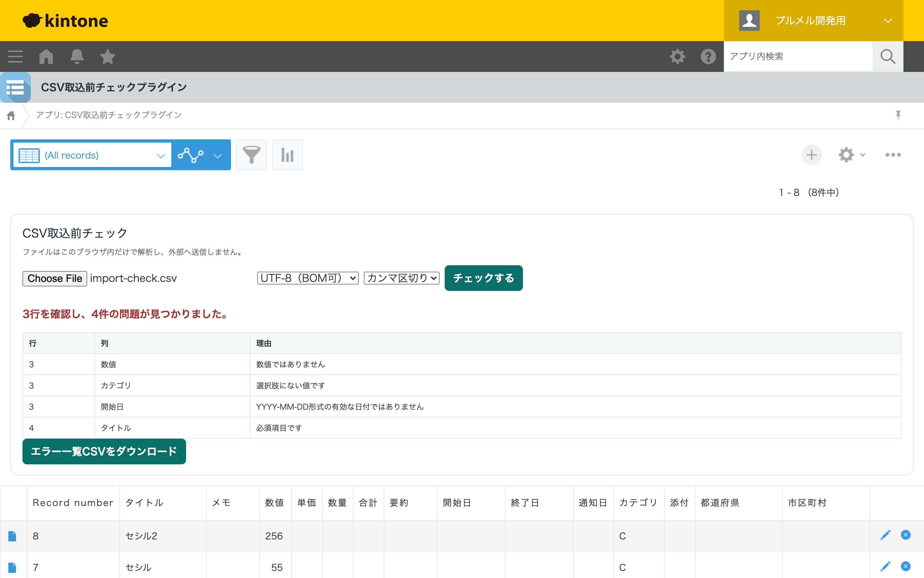Open kintone settings gear in header
This screenshot has width=924, height=578.
click(x=677, y=57)
